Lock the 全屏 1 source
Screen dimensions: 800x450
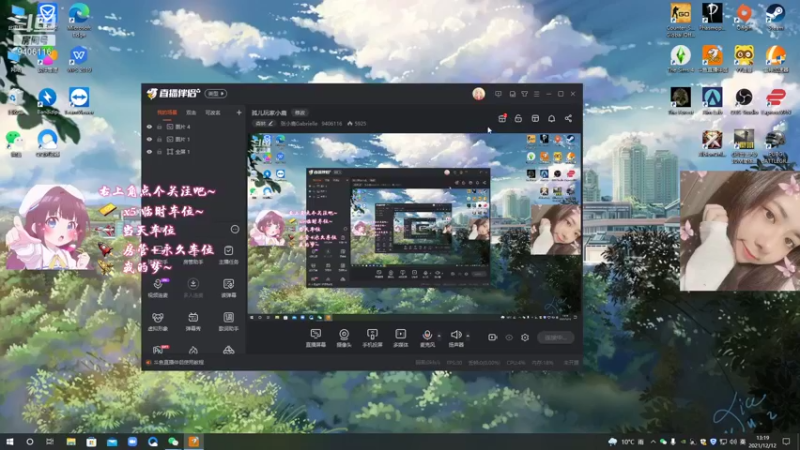[159, 152]
